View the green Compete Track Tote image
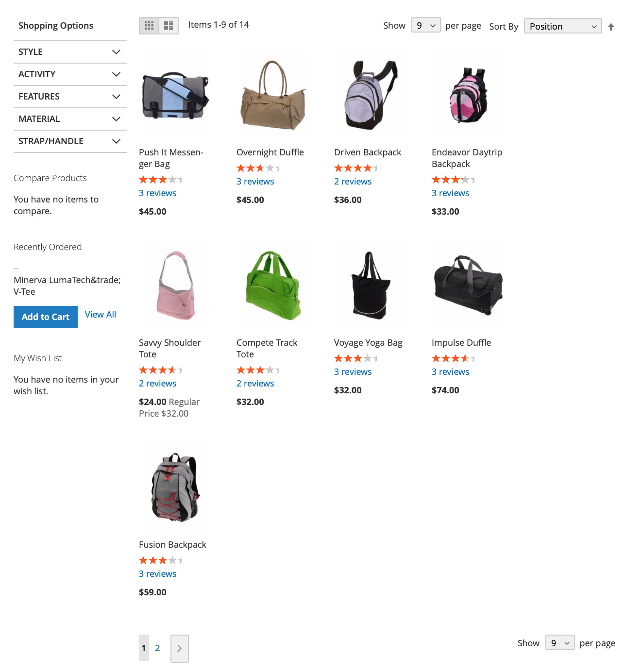 273,286
